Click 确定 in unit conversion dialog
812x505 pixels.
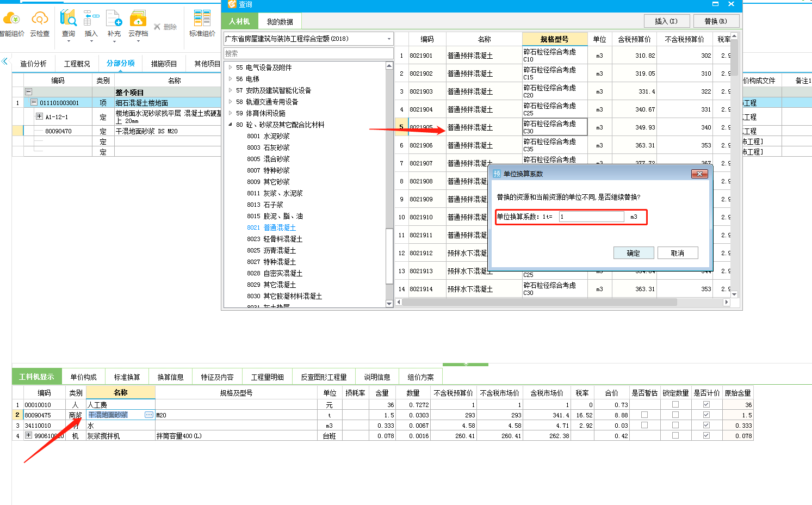[x=634, y=253]
